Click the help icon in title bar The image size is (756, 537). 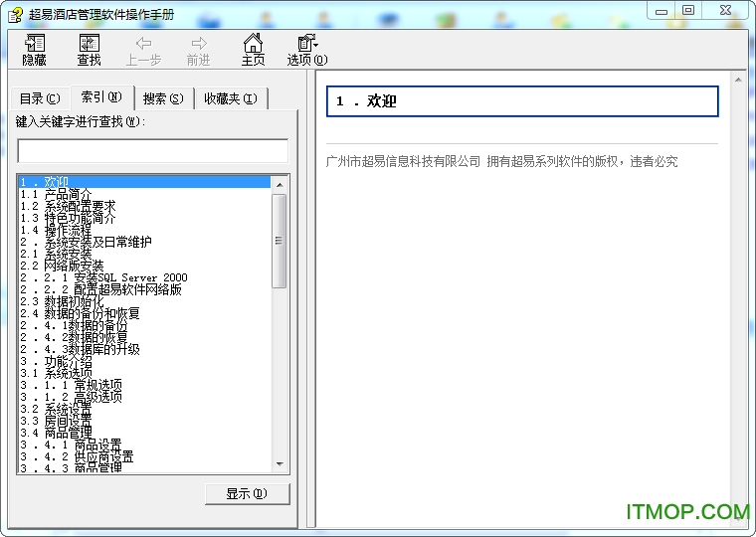pos(15,13)
